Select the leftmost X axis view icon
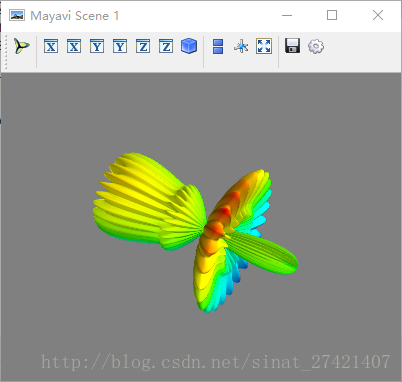Screen dimensions: 402x382 tap(51, 46)
